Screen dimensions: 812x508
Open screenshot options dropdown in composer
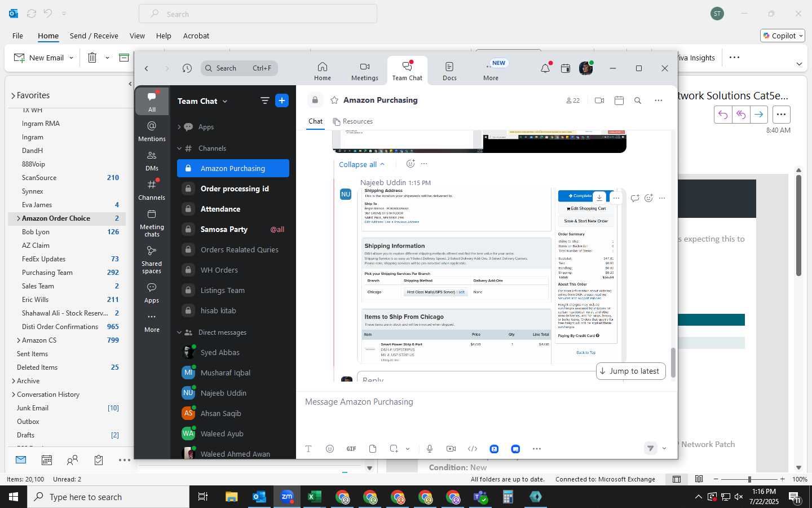(408, 449)
